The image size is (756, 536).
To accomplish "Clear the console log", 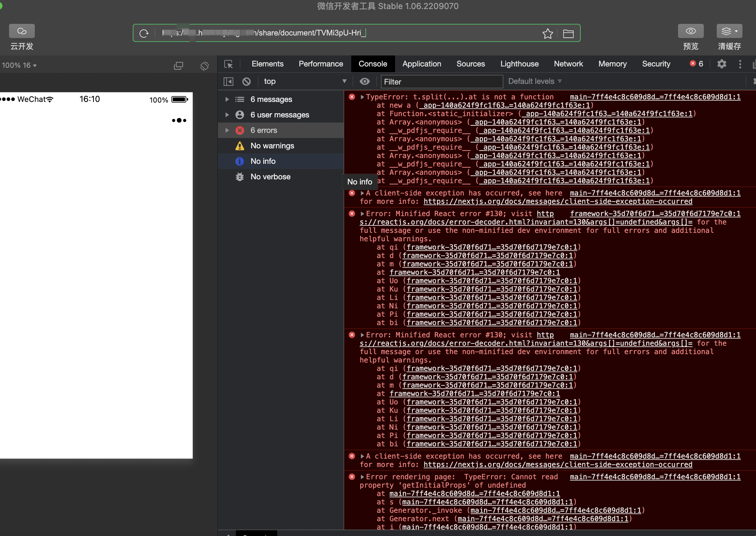I will [x=246, y=82].
